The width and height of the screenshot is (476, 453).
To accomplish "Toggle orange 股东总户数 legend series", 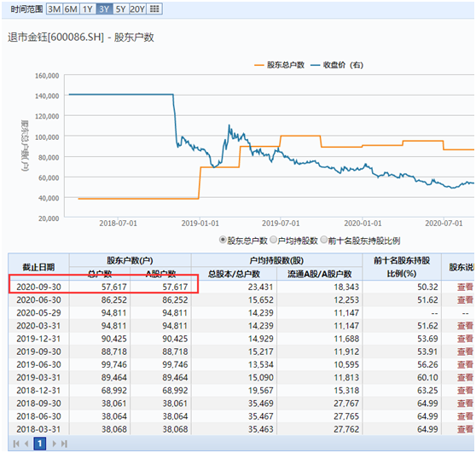I will point(279,65).
